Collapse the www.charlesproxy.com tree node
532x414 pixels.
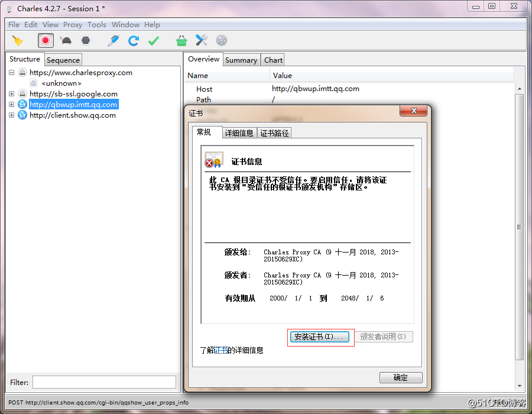click(12, 73)
